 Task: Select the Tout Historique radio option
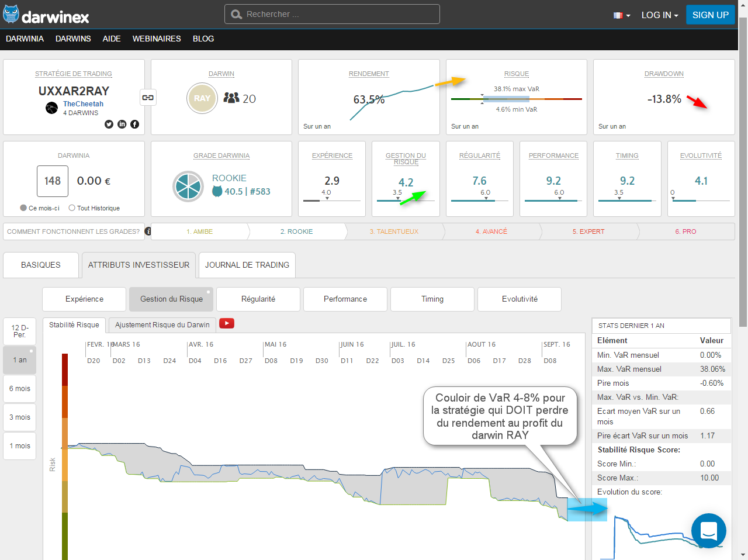(x=72, y=208)
